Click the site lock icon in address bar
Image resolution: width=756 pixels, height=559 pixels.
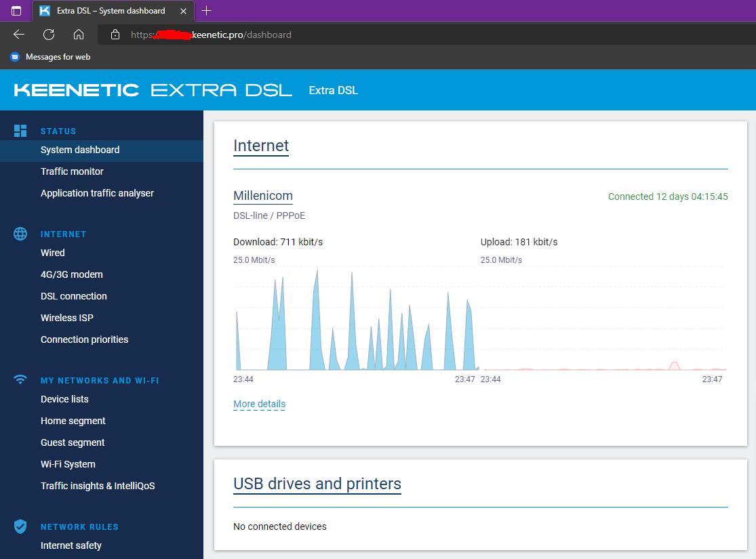[115, 35]
